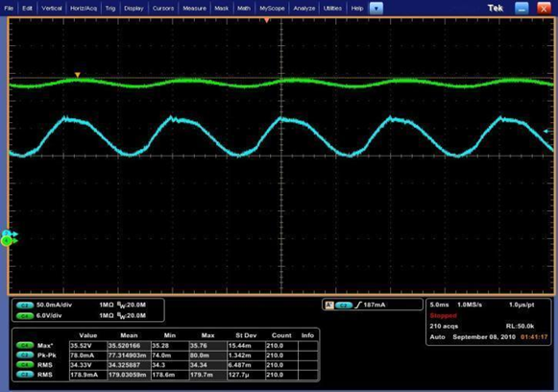The width and height of the screenshot is (558, 392).
Task: Click the C2 trigger source badge
Action: tap(344, 306)
